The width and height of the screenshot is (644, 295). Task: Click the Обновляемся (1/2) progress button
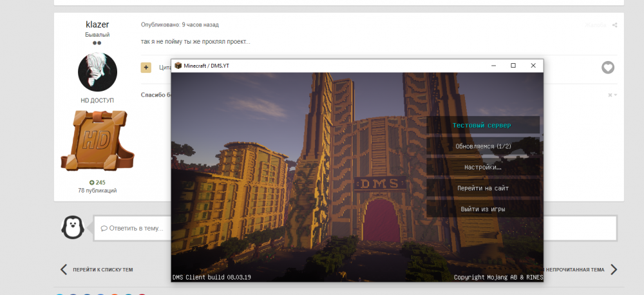[x=483, y=146]
